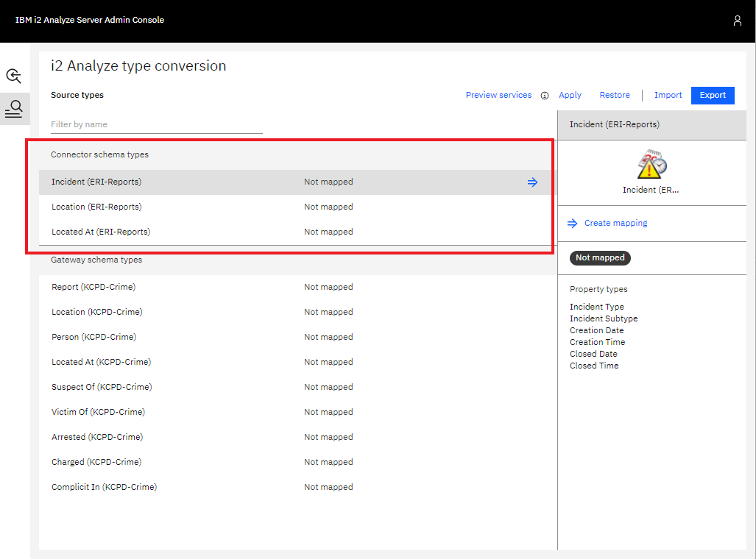This screenshot has width=756, height=559.
Task: Click the Filter by name field
Action: [x=156, y=124]
